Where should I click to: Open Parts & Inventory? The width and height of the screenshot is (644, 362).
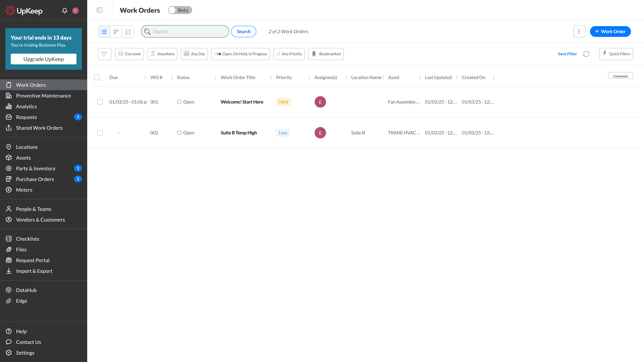click(x=44, y=168)
